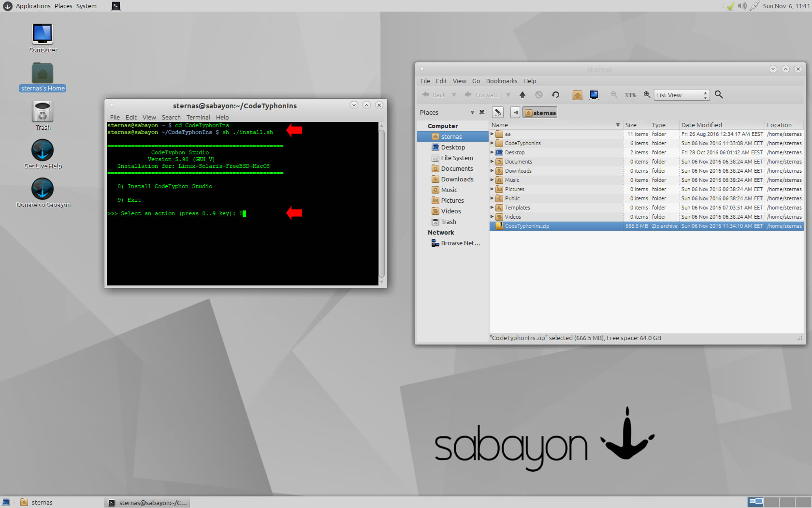Image resolution: width=812 pixels, height=508 pixels.
Task: Zoom in on file manager view
Action: (647, 95)
